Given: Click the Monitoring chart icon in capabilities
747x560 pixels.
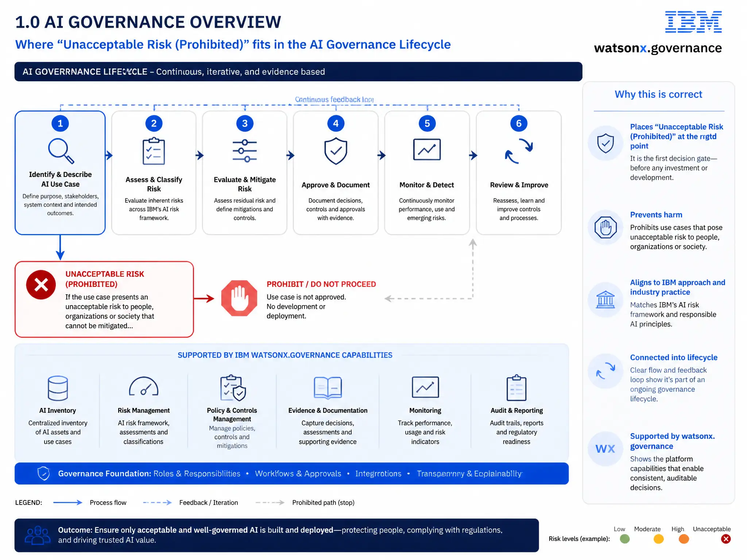Looking at the screenshot, I should point(425,387).
